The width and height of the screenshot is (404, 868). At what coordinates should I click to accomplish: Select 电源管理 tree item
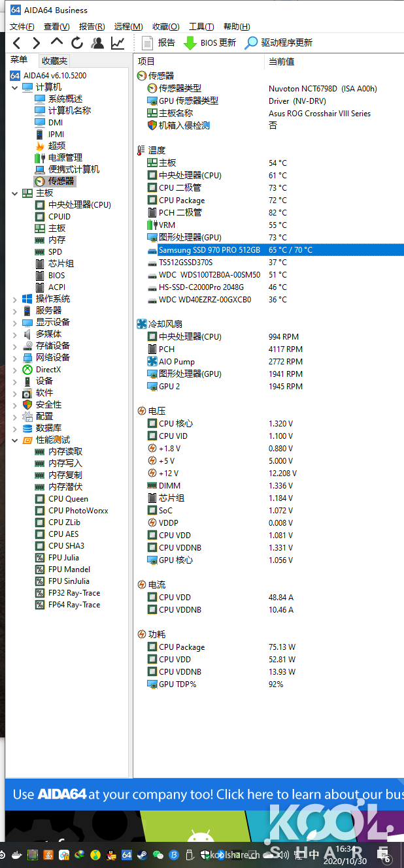coord(65,157)
